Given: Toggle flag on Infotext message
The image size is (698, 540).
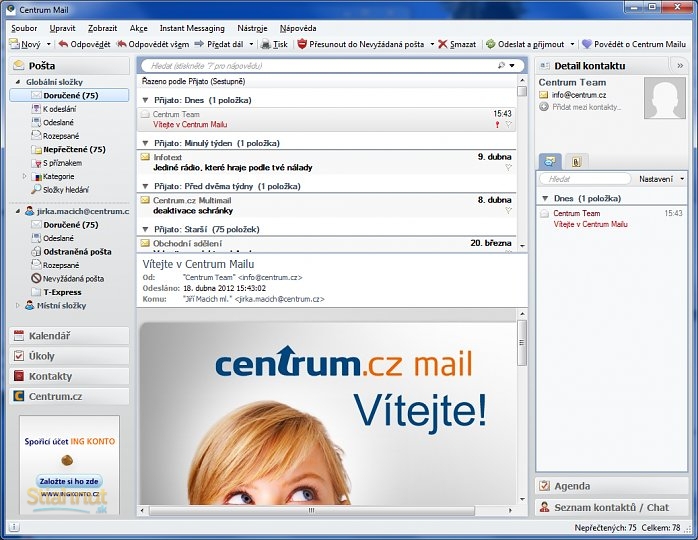Looking at the screenshot, I should tap(508, 167).
